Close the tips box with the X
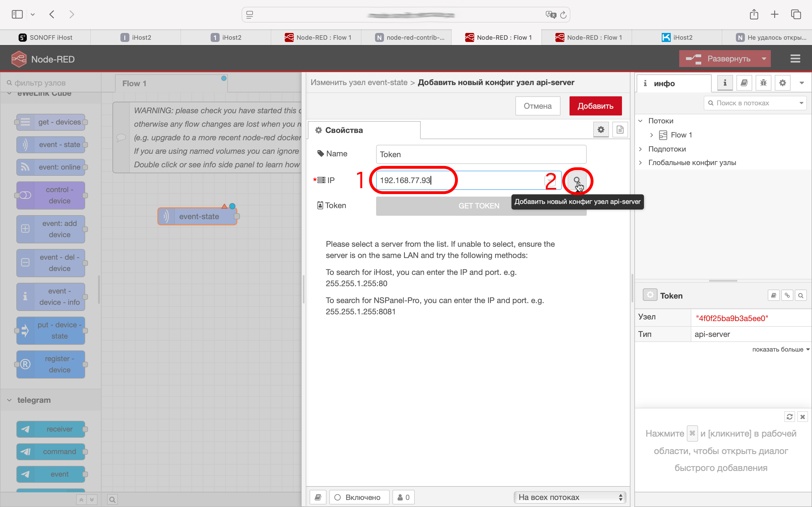 pyautogui.click(x=802, y=417)
